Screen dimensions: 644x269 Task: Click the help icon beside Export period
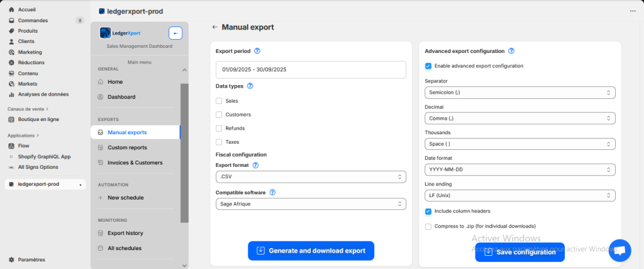(x=257, y=51)
